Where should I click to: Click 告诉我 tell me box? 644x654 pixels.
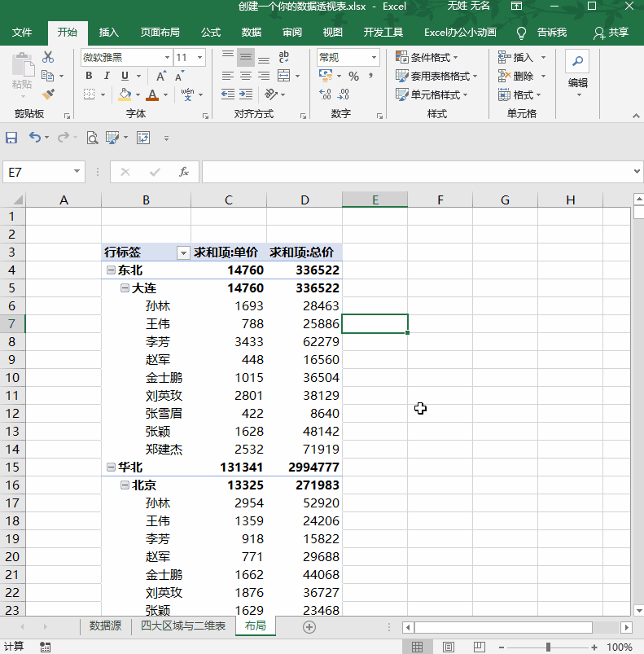pos(542,33)
